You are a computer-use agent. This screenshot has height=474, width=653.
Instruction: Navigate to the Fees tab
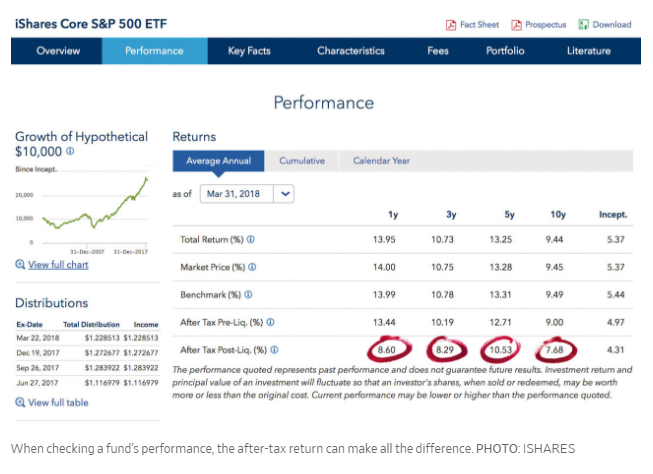tap(438, 51)
